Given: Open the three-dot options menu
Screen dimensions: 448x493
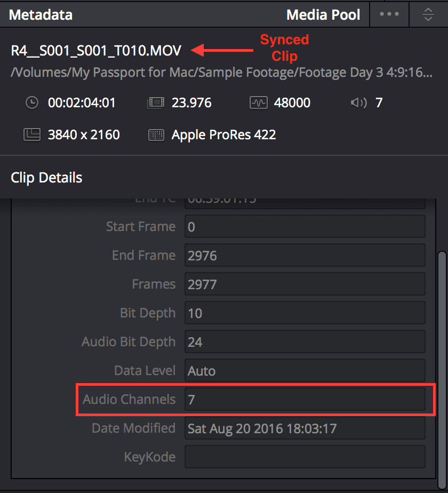Looking at the screenshot, I should [x=389, y=14].
